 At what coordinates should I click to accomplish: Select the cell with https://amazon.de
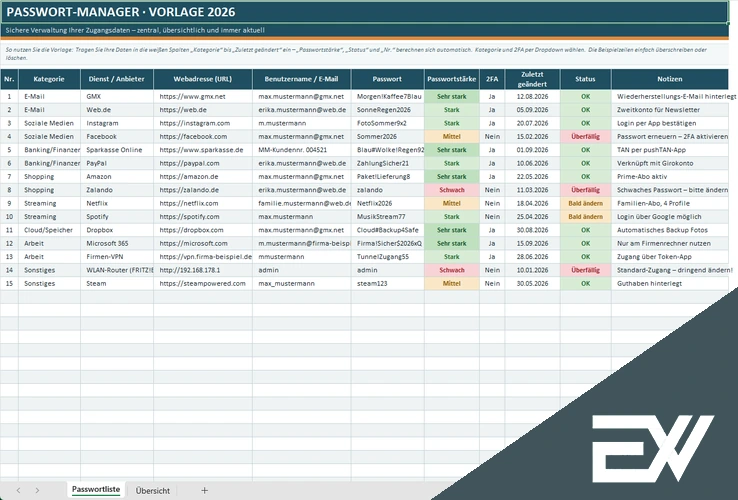click(x=203, y=177)
